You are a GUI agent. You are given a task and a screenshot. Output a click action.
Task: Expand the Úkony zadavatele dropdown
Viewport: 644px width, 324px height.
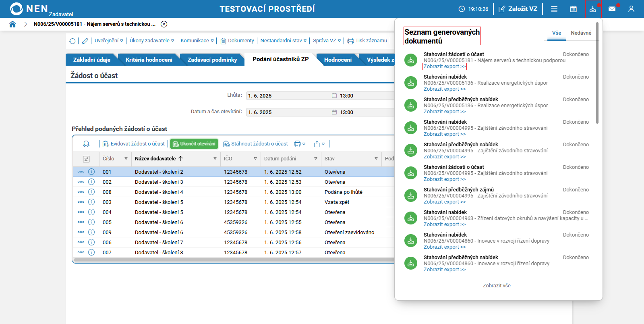pyautogui.click(x=152, y=41)
